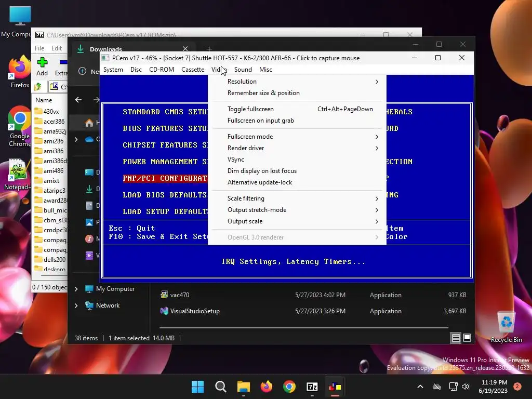Expand the Output scale submenu
The image size is (532, 399).
[297, 221]
